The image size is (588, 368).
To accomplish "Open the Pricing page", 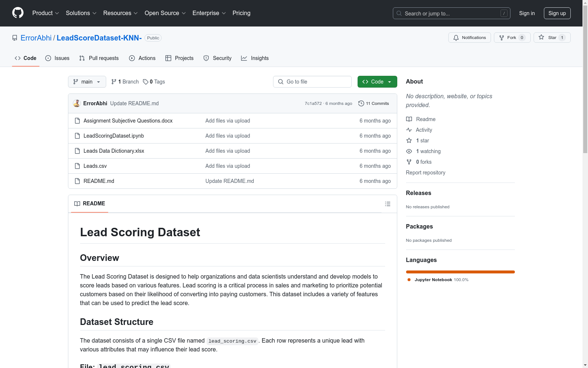I will point(241,13).
